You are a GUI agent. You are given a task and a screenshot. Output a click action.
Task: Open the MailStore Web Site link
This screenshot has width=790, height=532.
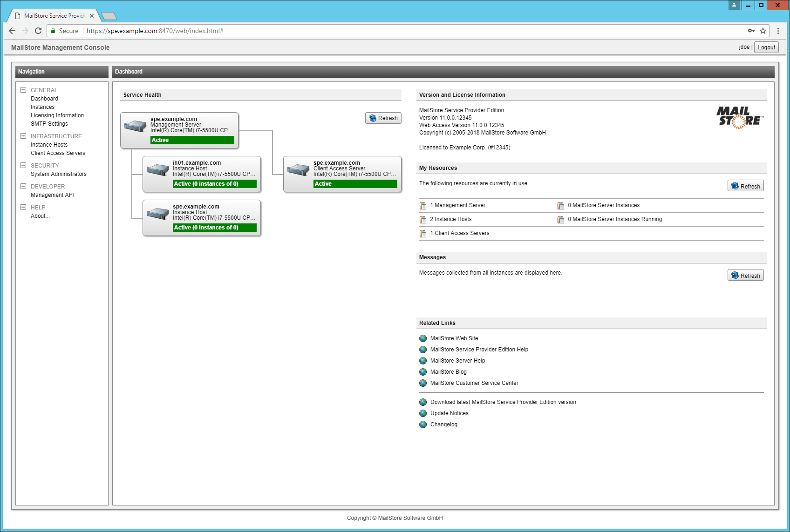click(x=454, y=338)
